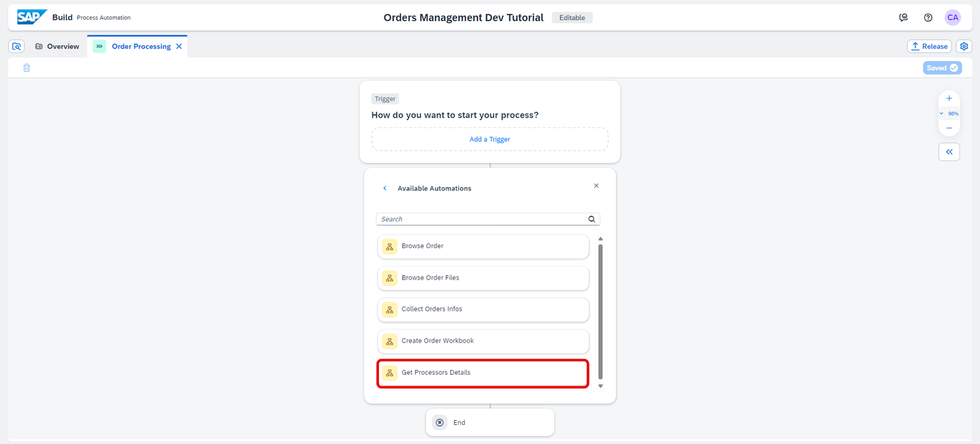Select the Order Processing tab
This screenshot has height=444, width=980.
(x=137, y=46)
